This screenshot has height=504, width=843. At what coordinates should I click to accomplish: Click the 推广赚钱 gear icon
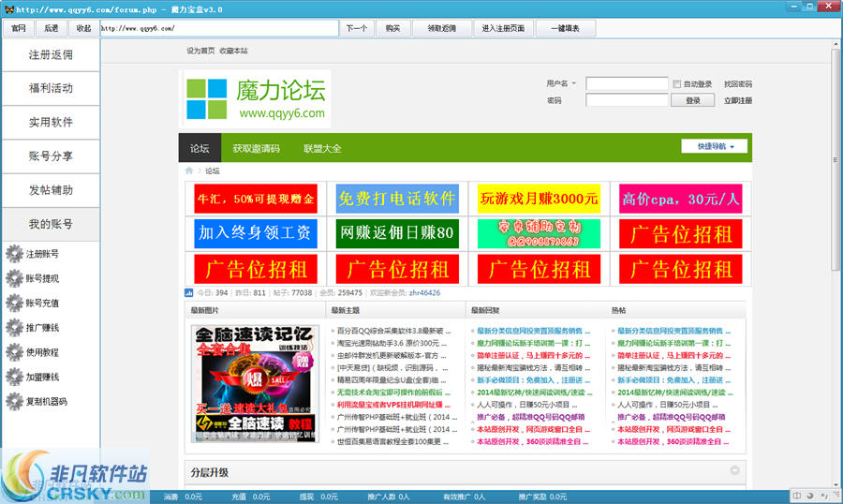click(x=13, y=328)
